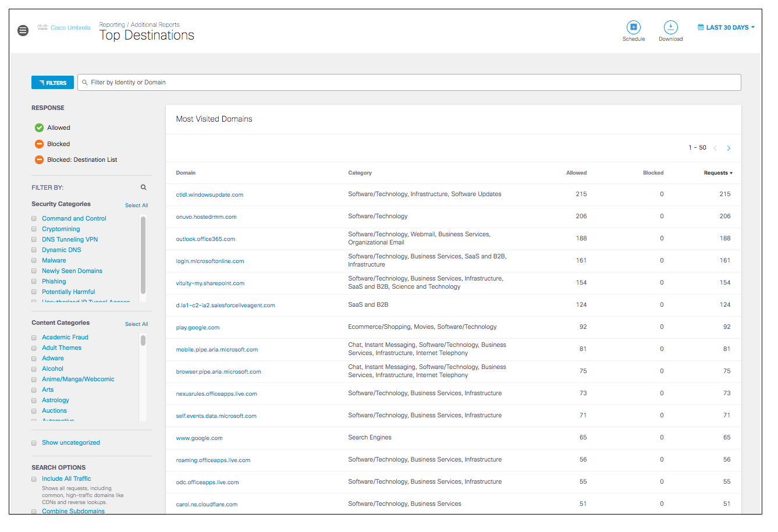
Task: Open login.microsoftonline.com domain link
Action: point(210,261)
